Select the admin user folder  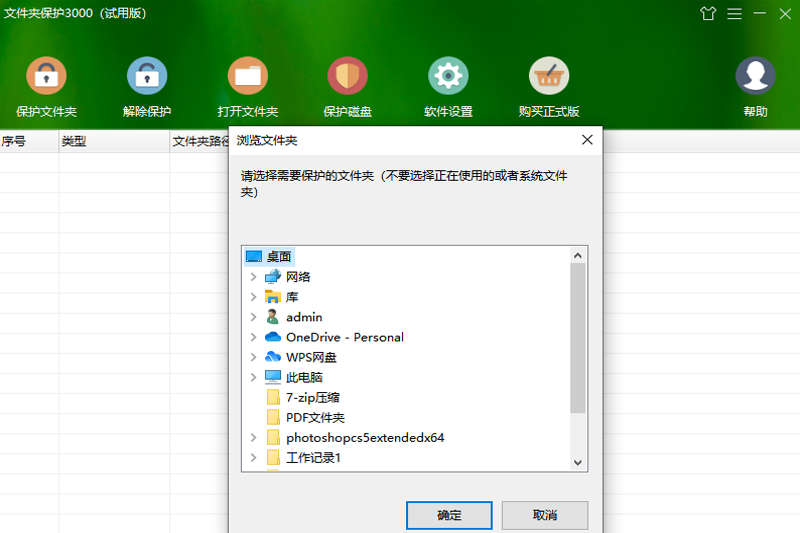304,317
